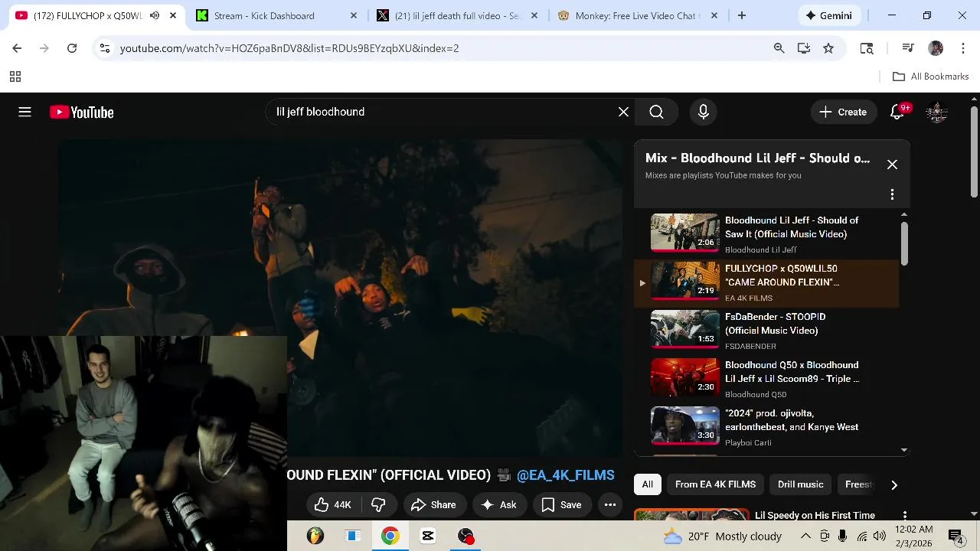980x551 pixels.
Task: Play Triple playlist item by Bloodhound Q50
Action: [x=766, y=378]
